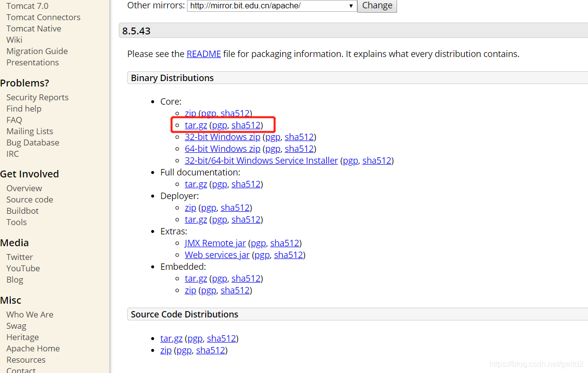Download the Core zip distribution
The image size is (588, 373).
(190, 113)
